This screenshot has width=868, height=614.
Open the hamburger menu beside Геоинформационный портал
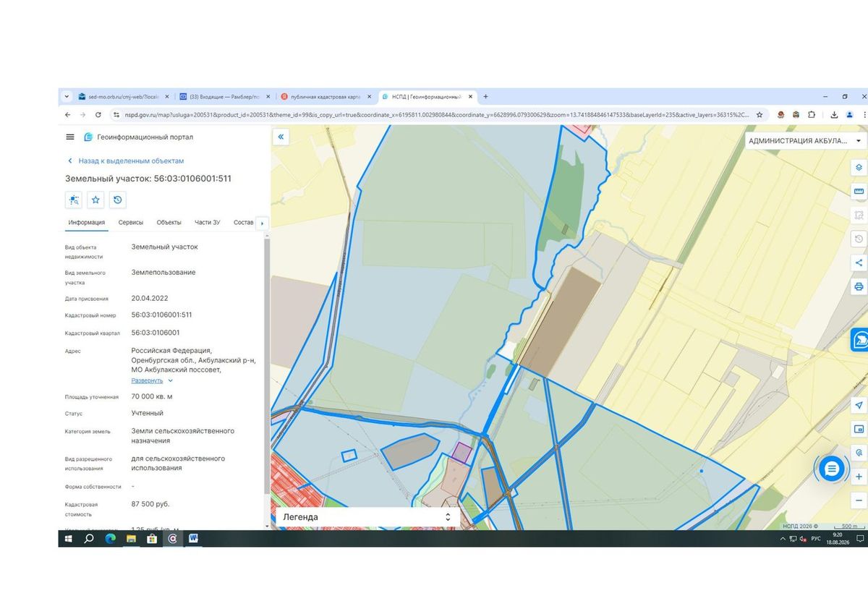[70, 137]
